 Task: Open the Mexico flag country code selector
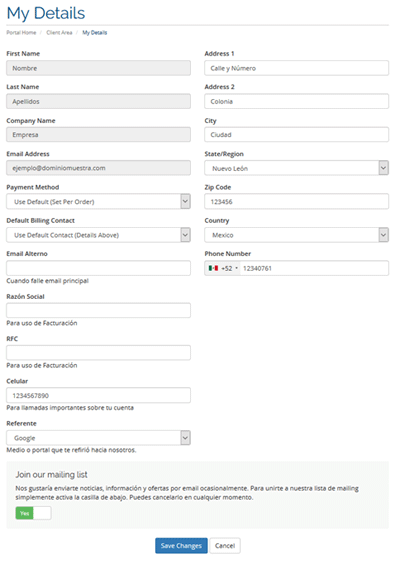pos(223,268)
